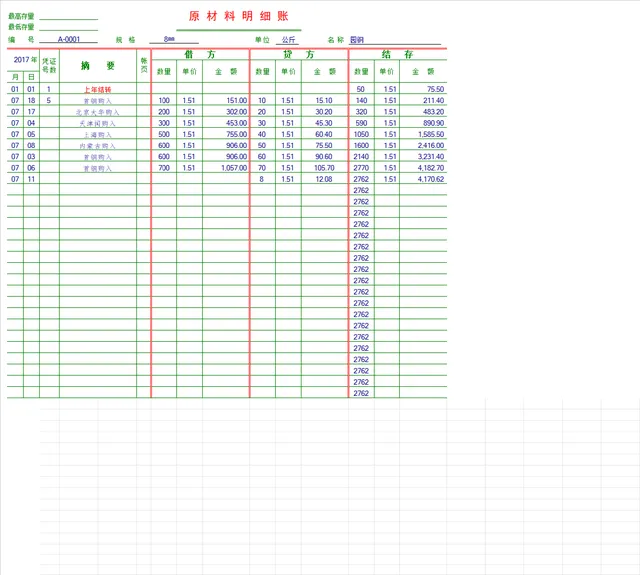The height and width of the screenshot is (575, 640).
Task: Click the 12.08 credit amount cell
Action: coord(324,179)
